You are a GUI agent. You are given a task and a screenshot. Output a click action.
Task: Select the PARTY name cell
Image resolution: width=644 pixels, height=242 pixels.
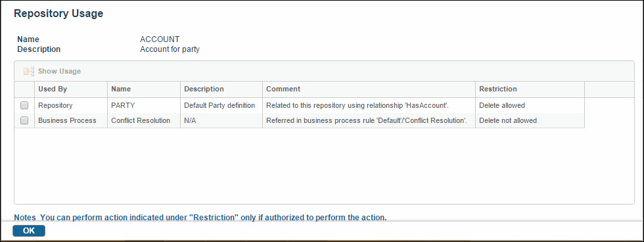(144, 106)
